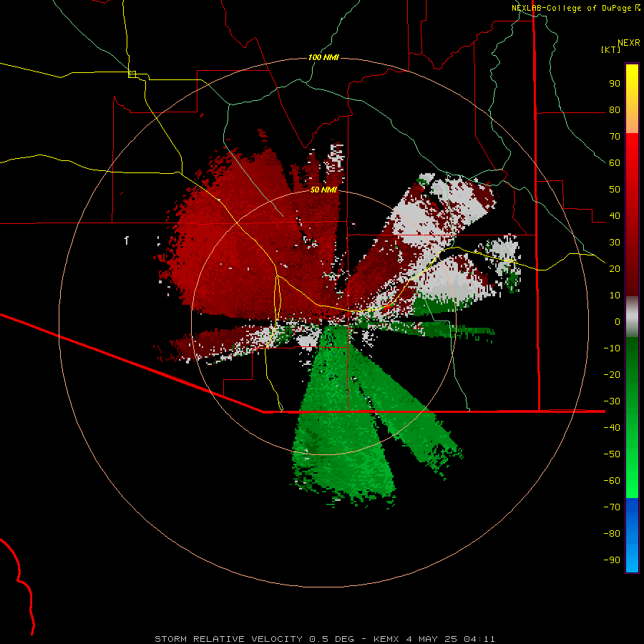Image resolution: width=644 pixels, height=644 pixels.
Task: Click the 0 value on velocity scale
Action: point(618,321)
